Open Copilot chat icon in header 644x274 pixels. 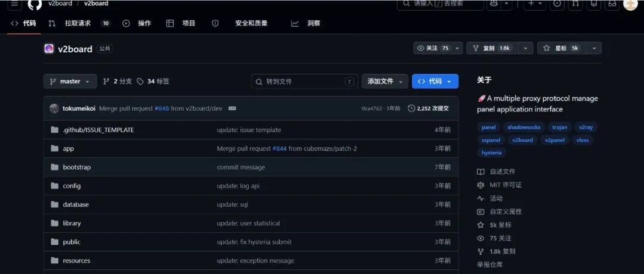tap(494, 4)
